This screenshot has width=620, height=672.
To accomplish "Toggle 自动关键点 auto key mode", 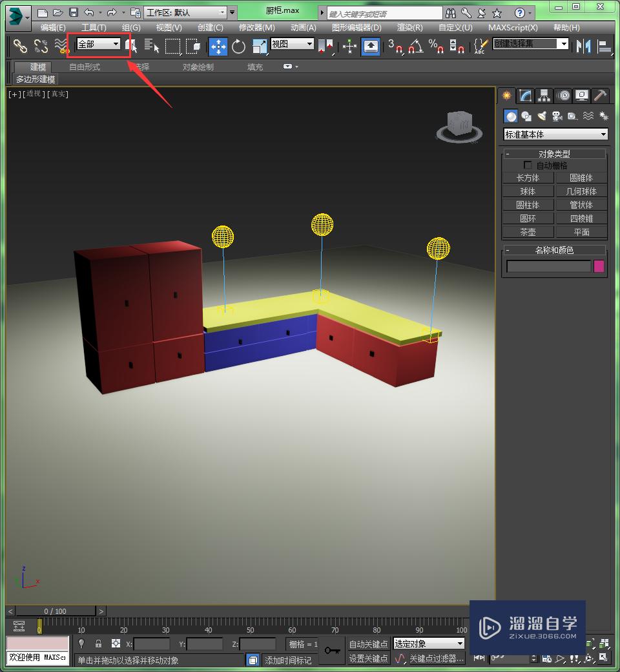I will 369,644.
